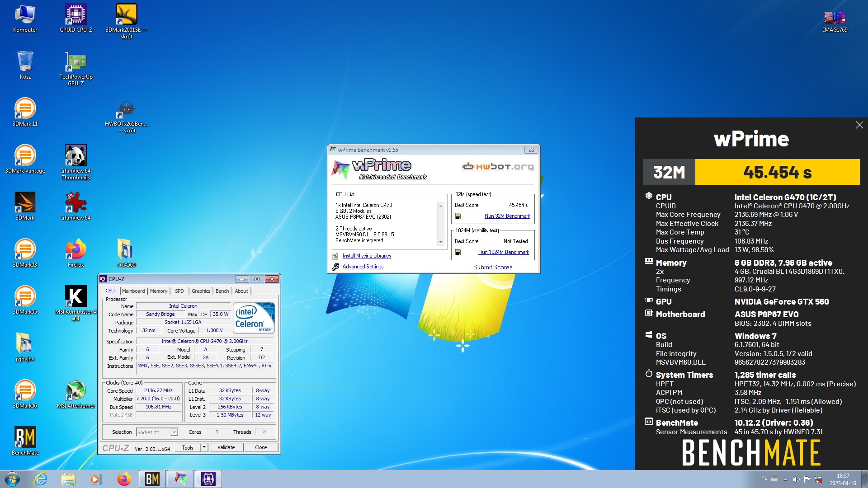Click ASUS P8P67 EVO text in BenchMate

coord(766,314)
